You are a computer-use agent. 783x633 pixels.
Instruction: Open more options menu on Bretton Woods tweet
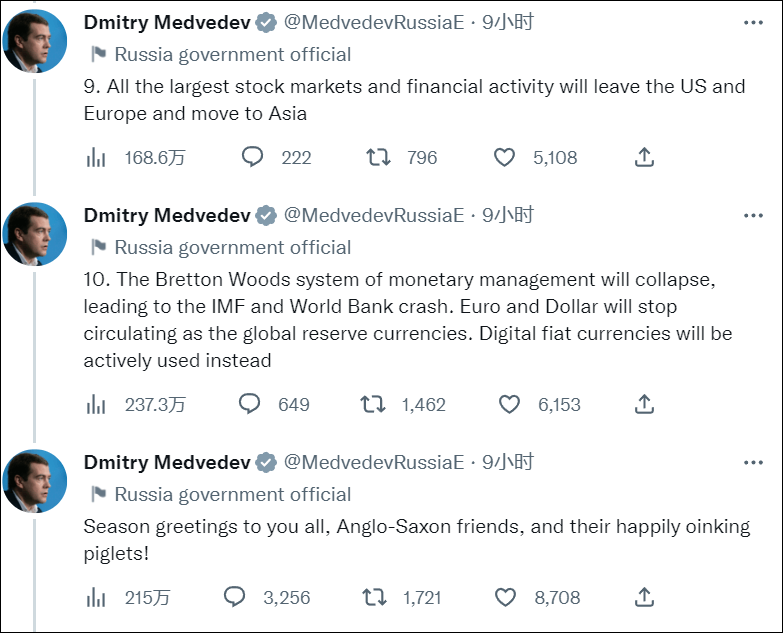coord(753,215)
